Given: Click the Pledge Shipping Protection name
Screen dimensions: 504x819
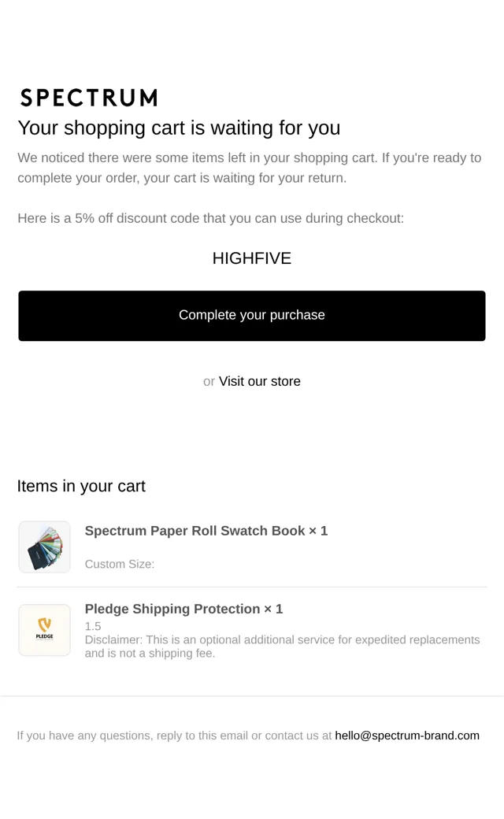Looking at the screenshot, I should coord(172,609).
